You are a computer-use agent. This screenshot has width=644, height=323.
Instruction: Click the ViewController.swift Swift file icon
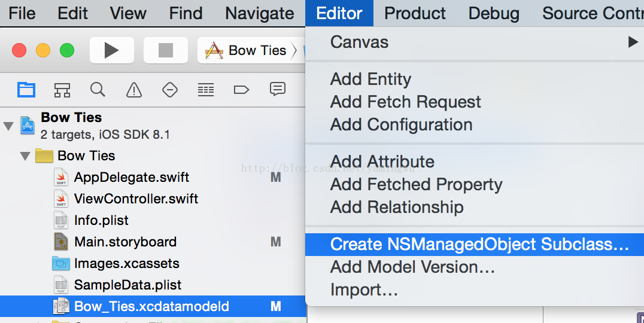tap(61, 199)
